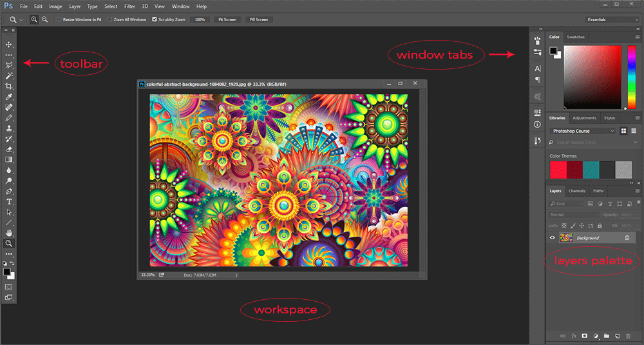Click the 100% zoom button
Image resolution: width=644 pixels, height=345 pixels.
pos(200,19)
